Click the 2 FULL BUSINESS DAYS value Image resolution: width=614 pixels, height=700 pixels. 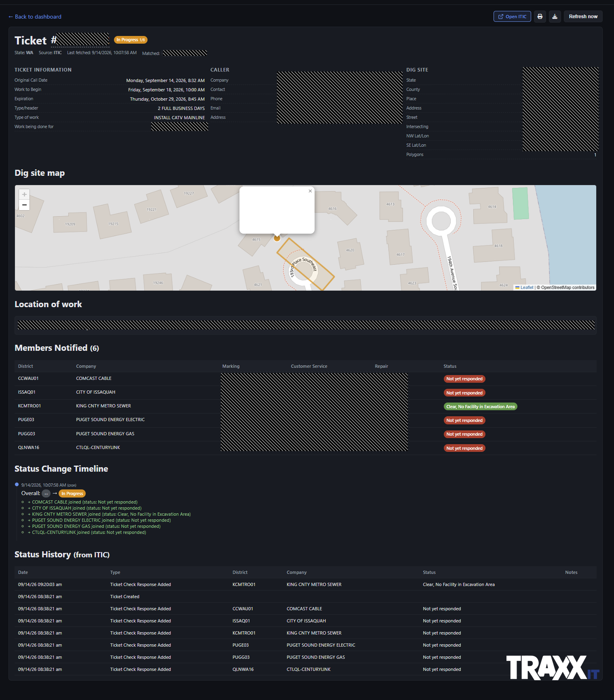tap(181, 108)
